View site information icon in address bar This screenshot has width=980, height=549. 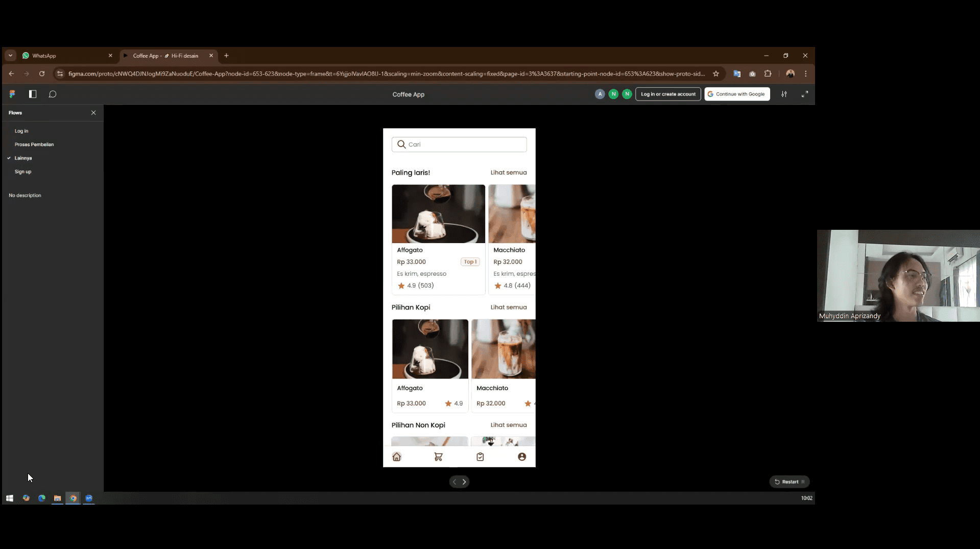(x=60, y=74)
